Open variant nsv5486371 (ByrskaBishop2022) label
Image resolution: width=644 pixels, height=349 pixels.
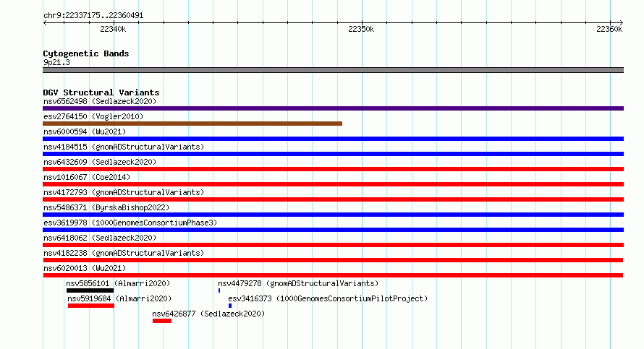click(106, 207)
